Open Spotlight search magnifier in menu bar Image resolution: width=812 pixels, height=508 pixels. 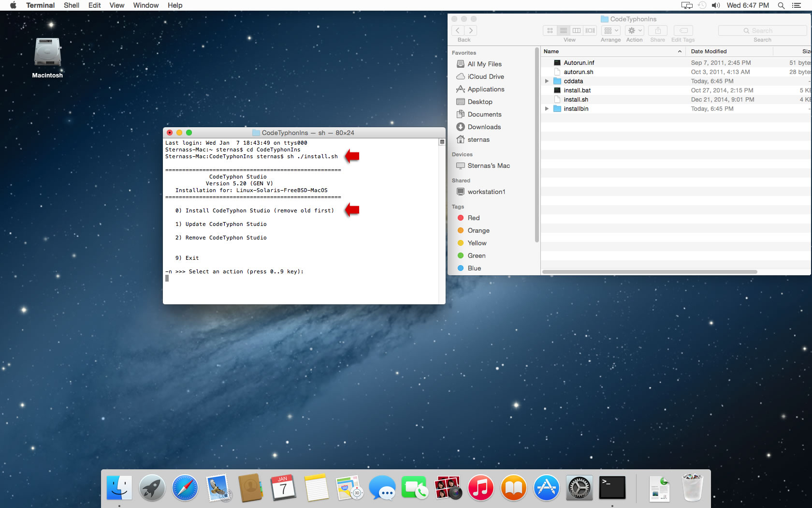[x=781, y=5]
